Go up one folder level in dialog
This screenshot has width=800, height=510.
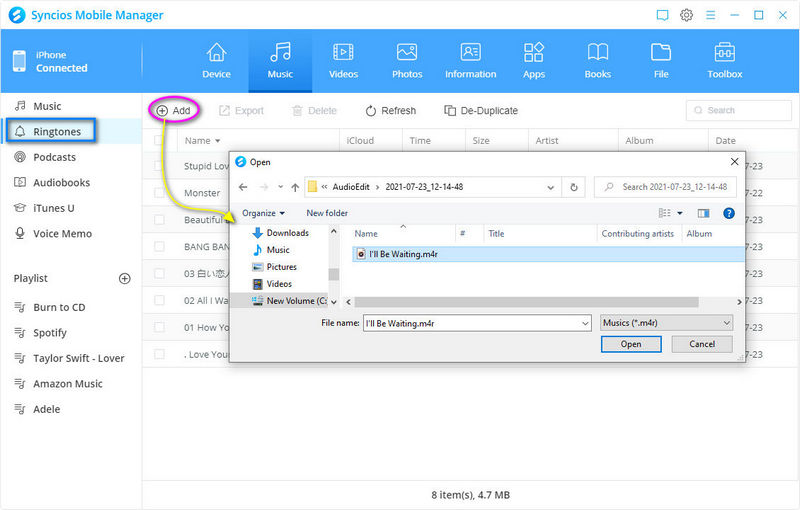click(x=295, y=187)
